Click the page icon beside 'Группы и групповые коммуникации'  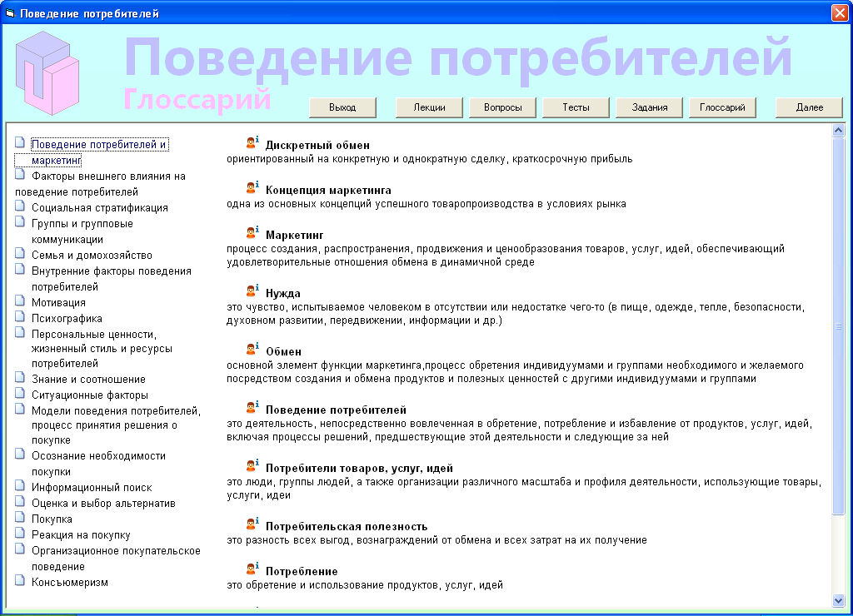tap(20, 221)
